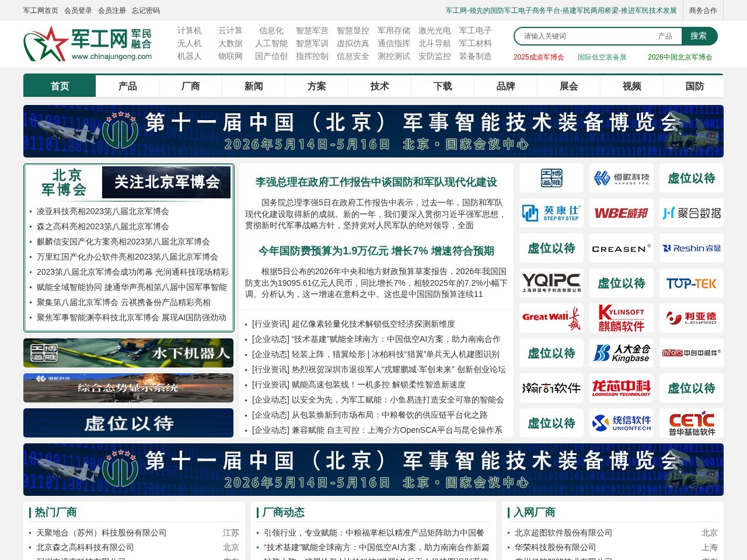The width and height of the screenshot is (747, 560).
Task: Click the Great Wall 长城 logo
Action: pos(551,318)
